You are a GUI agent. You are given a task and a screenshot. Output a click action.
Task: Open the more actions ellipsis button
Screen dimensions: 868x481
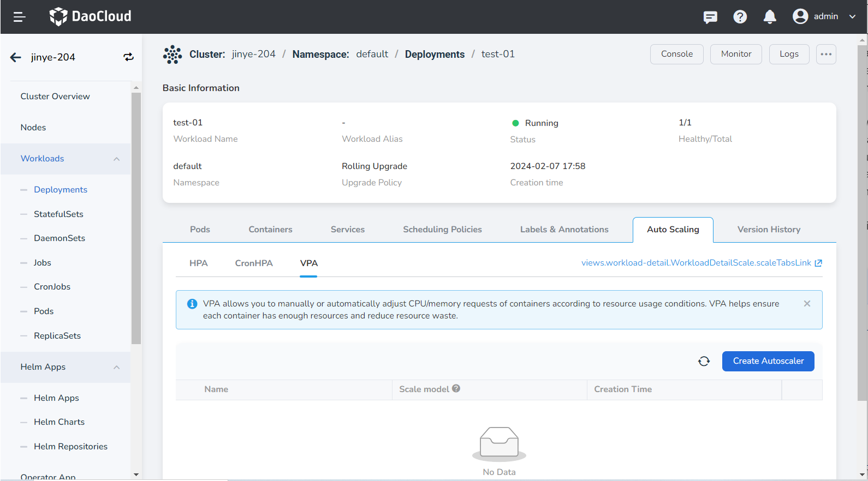[x=826, y=54]
